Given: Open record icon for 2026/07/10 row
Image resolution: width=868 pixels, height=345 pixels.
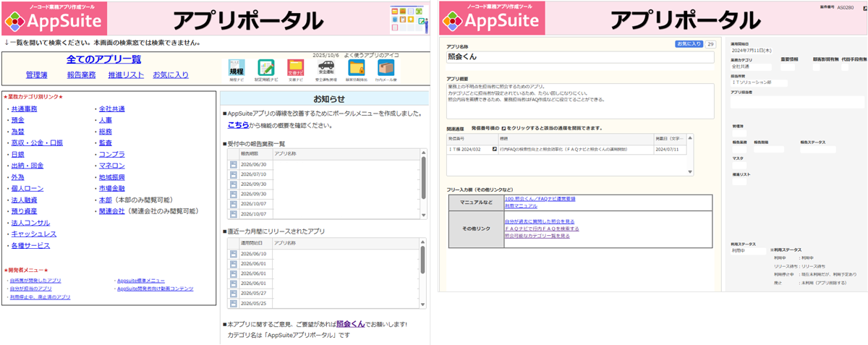Looking at the screenshot, I should tap(234, 174).
